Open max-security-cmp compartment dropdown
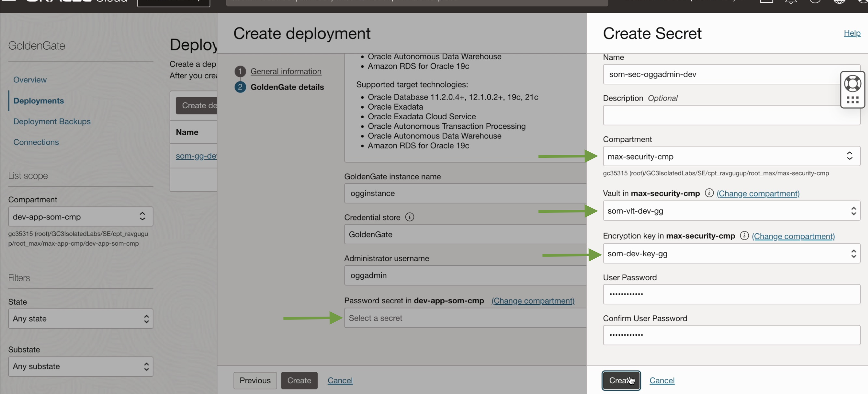Viewport: 868px width, 394px height. [731, 156]
